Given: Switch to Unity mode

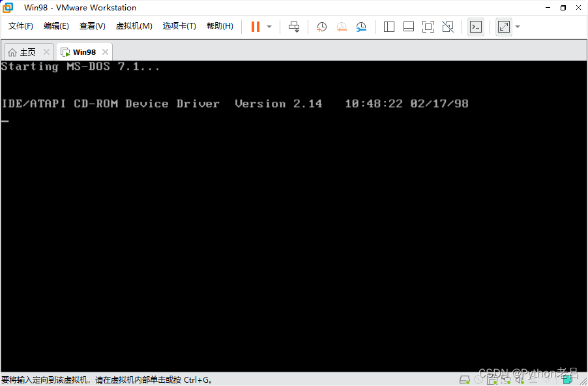Looking at the screenshot, I should (x=448, y=27).
